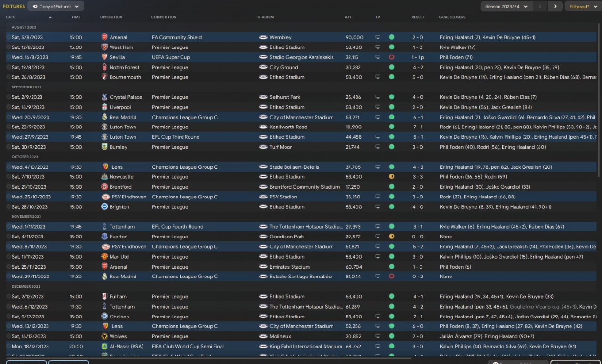Click the Crystal Palace club badge

point(104,97)
